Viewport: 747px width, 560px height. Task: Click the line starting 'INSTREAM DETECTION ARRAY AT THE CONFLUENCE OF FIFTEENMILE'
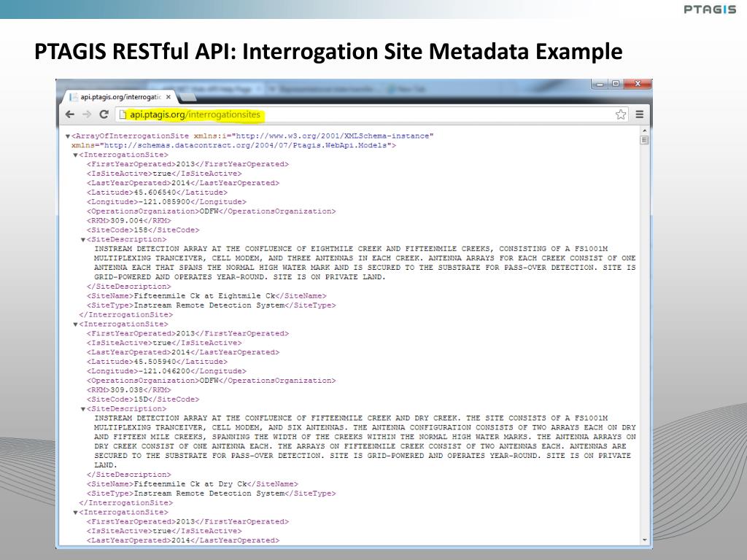coord(351,418)
